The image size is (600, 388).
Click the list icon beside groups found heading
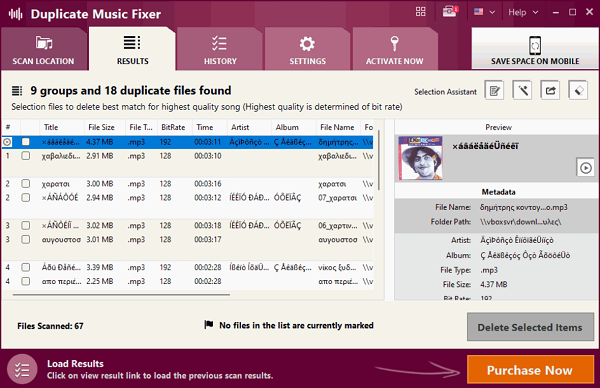point(17,91)
